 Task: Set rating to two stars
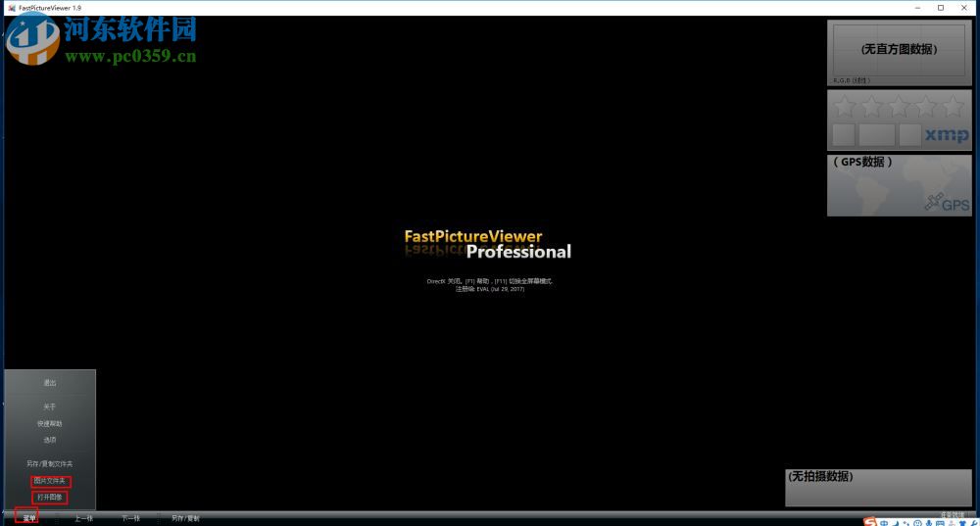pyautogui.click(x=871, y=107)
